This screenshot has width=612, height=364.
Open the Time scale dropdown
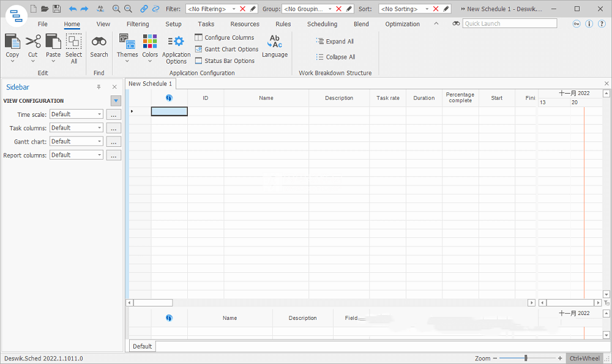[100, 114]
